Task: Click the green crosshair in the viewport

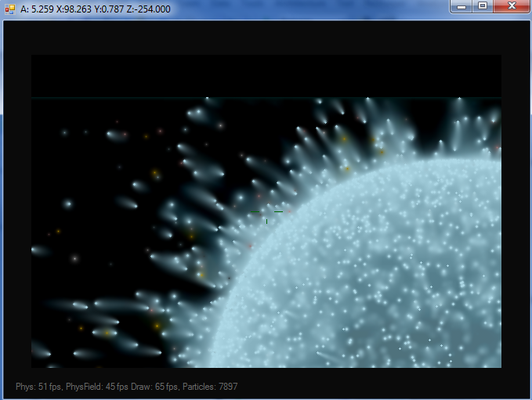Action: (266, 217)
